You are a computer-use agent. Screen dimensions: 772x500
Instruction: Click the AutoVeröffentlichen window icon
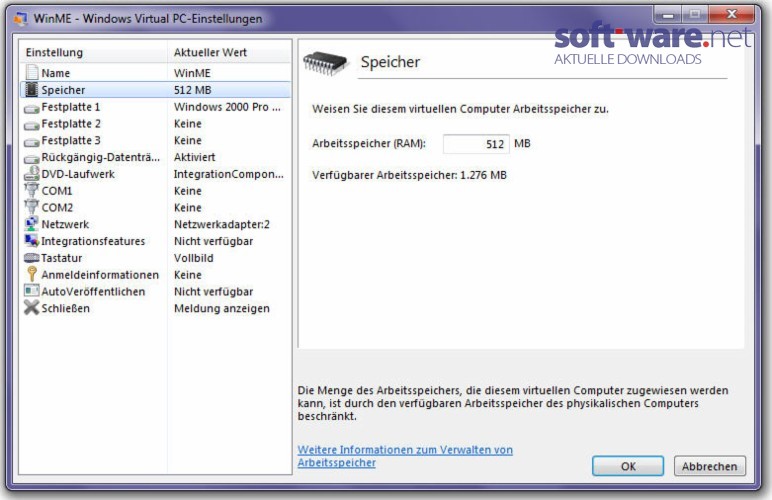(x=32, y=291)
